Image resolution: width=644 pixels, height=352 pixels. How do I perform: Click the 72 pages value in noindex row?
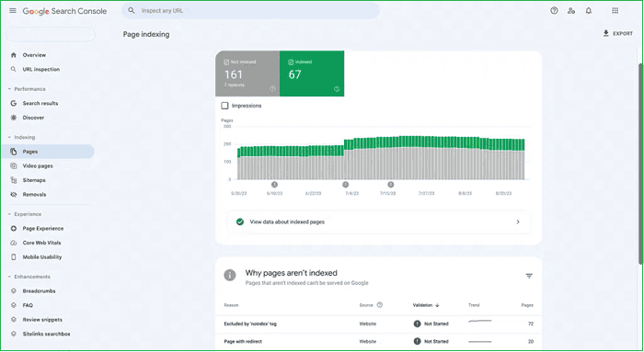[530, 324]
